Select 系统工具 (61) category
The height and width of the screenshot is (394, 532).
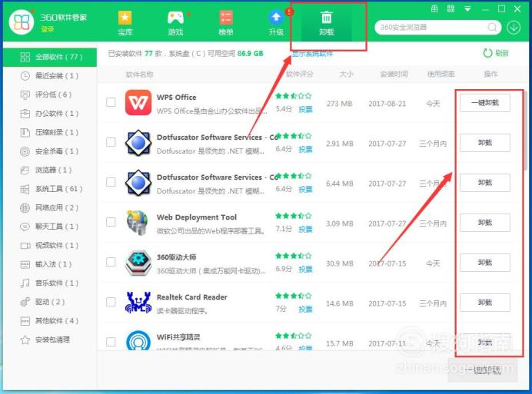[50, 189]
